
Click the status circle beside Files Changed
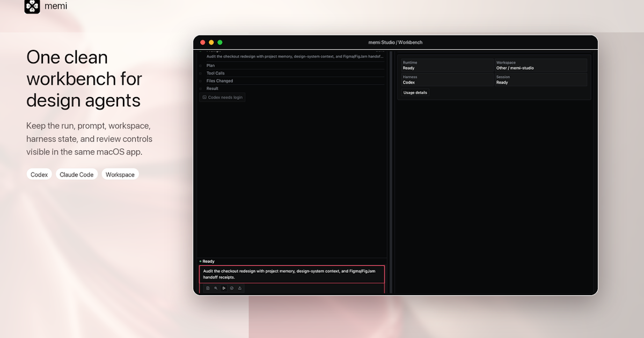201,81
